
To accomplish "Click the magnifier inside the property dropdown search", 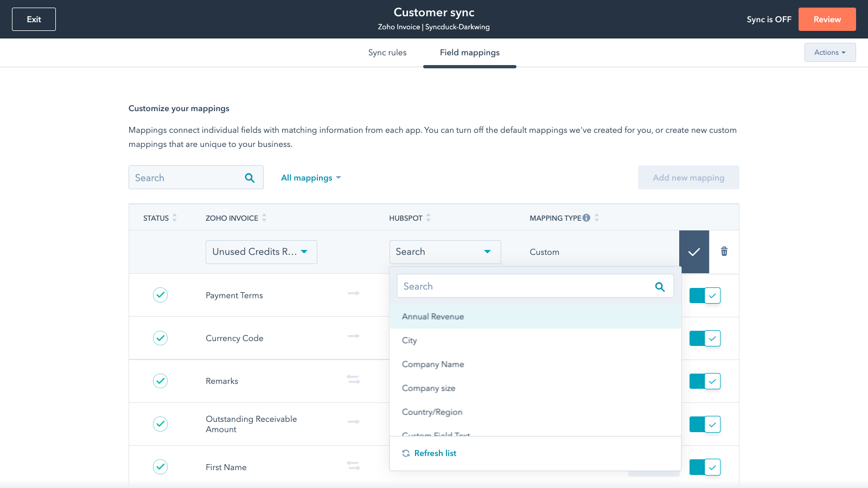I will tap(660, 286).
